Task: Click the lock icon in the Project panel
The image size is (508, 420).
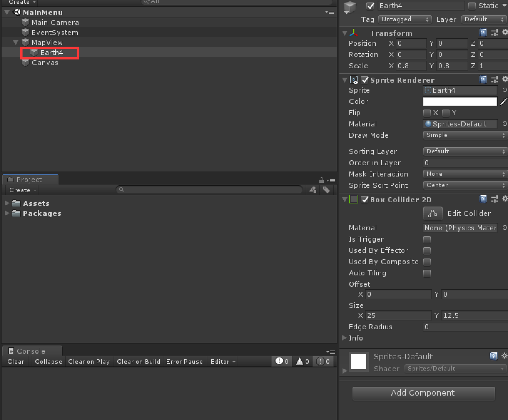Action: coord(321,180)
